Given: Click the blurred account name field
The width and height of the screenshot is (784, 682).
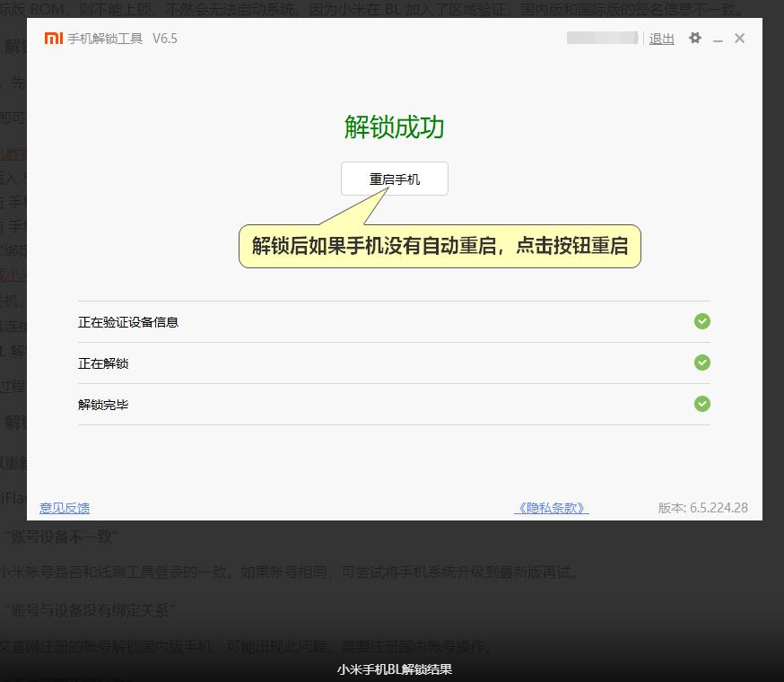Looking at the screenshot, I should 603,38.
